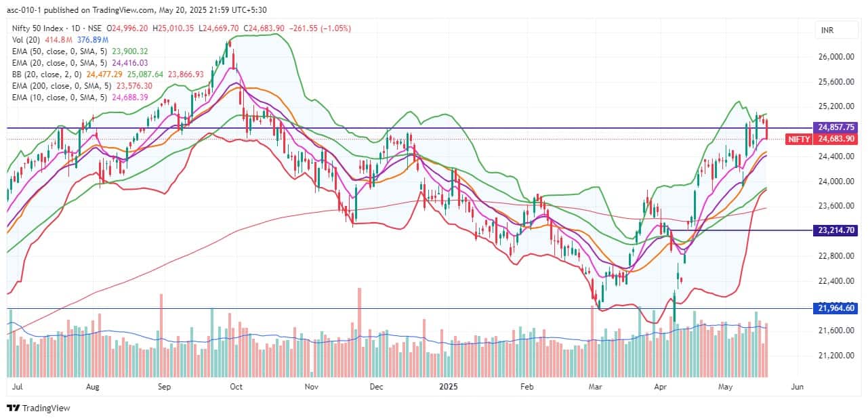Click the 21,200.00 price axis label

(837, 356)
